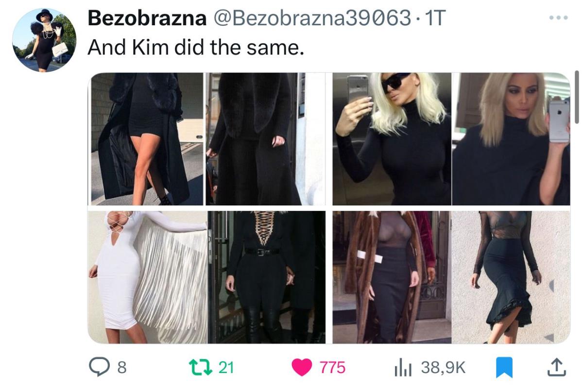Open Bezobrazna's profile avatar picture

pyautogui.click(x=44, y=40)
